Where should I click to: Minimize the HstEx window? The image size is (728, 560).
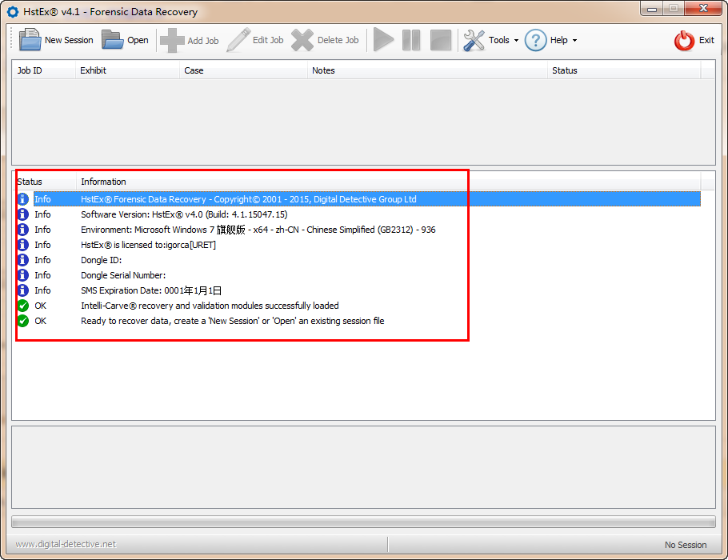point(652,8)
